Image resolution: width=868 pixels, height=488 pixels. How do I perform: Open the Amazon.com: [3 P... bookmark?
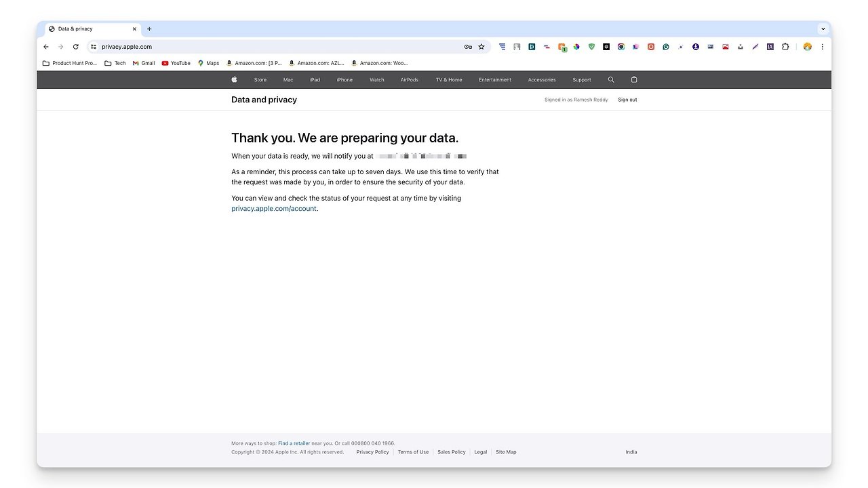[254, 63]
